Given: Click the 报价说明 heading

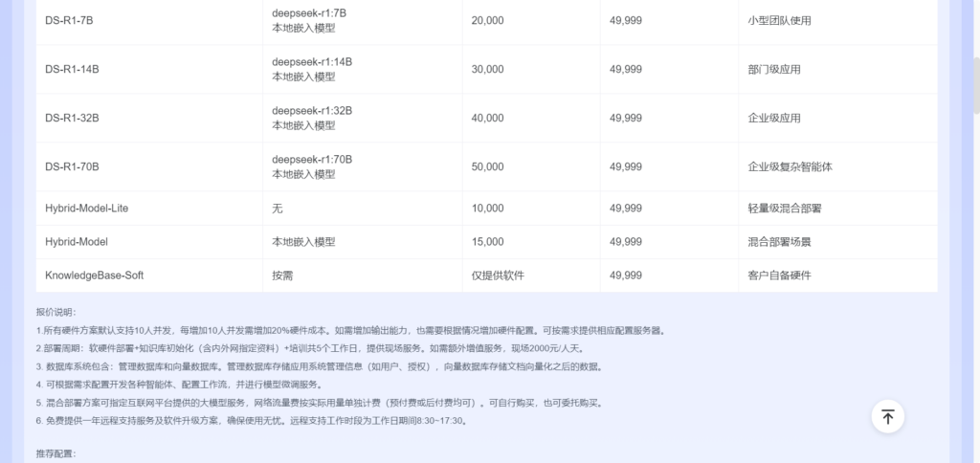Looking at the screenshot, I should 56,313.
